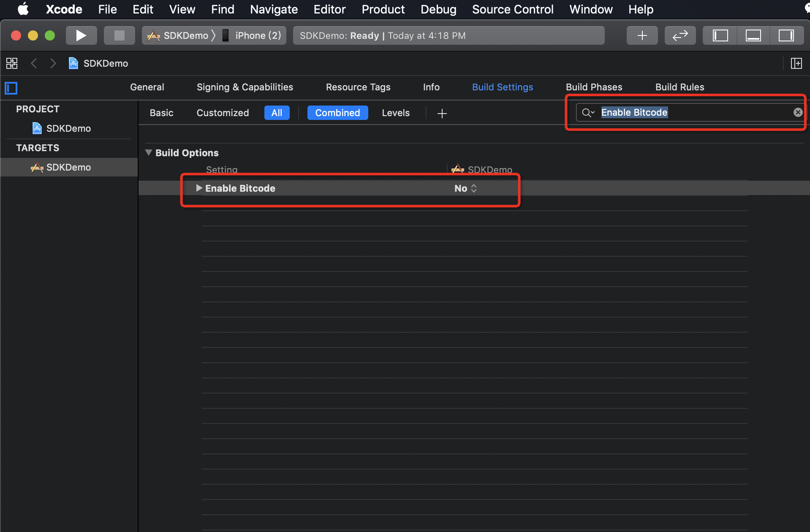Click the Setting column header
810x532 pixels.
[x=222, y=169]
